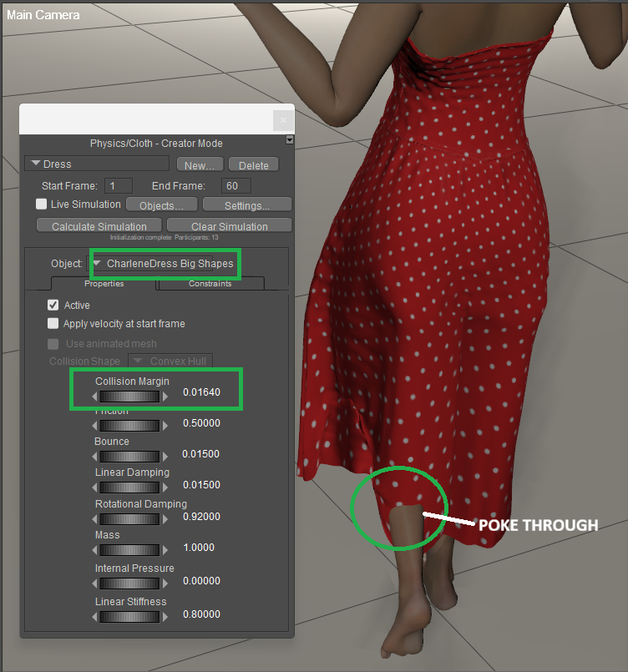Open the panel options menu icon
628x672 pixels.
pos(290,140)
